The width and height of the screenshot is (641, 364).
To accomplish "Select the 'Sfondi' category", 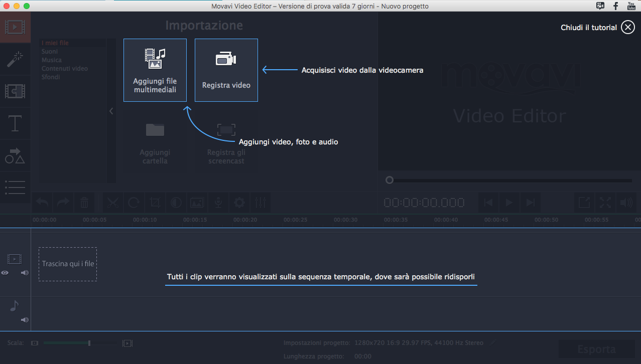I will pos(51,77).
